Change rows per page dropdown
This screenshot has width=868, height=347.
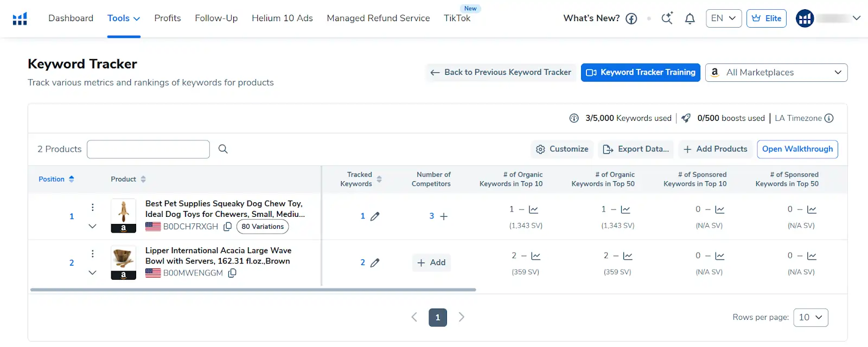(x=810, y=317)
